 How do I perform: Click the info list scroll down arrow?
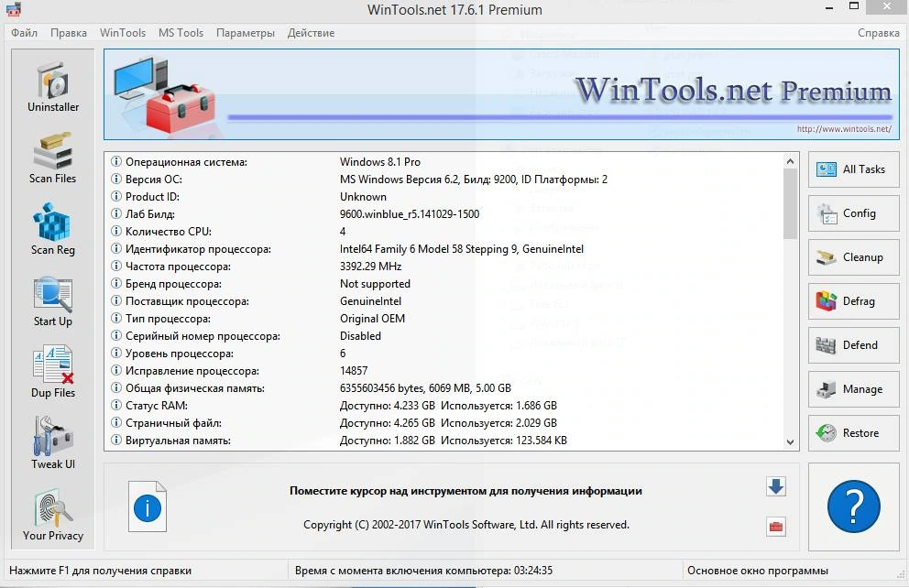(790, 442)
